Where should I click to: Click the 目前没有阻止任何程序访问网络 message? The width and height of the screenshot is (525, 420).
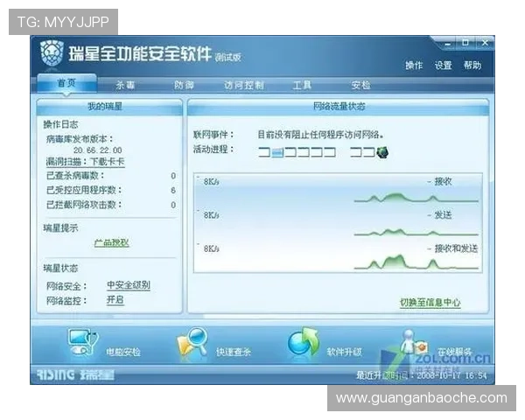pos(321,135)
